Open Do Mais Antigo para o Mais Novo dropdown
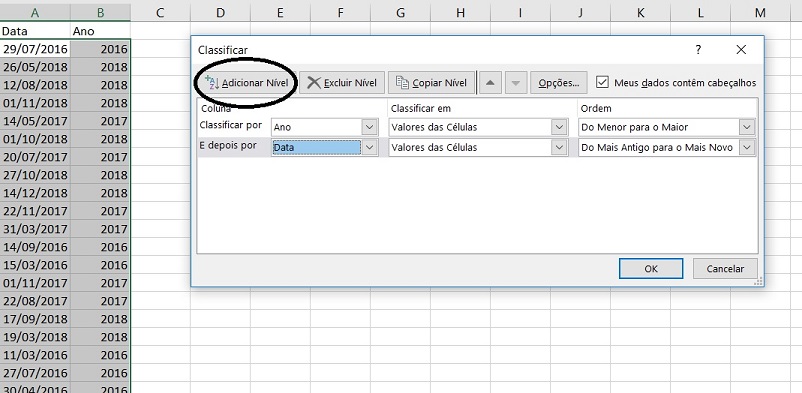 (747, 147)
